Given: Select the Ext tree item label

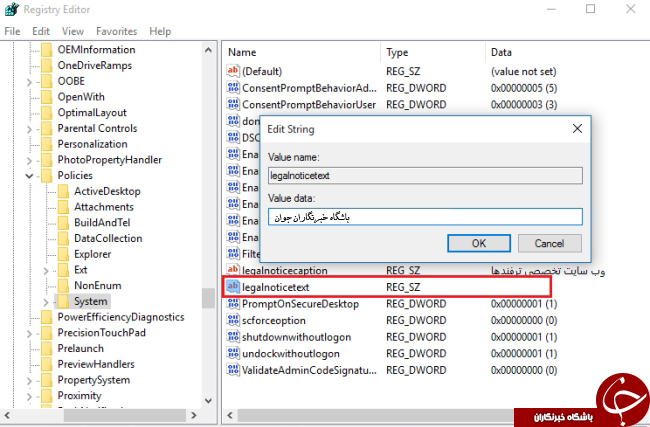Looking at the screenshot, I should [x=80, y=270].
